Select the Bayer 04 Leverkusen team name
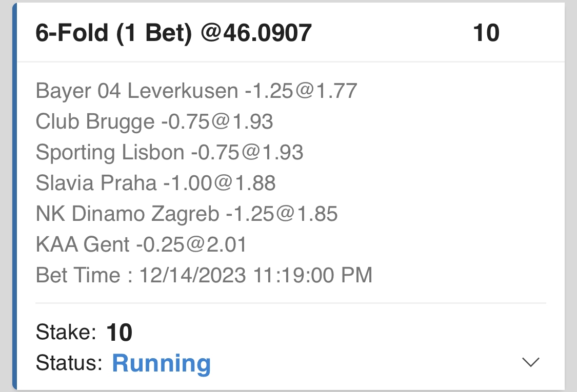This screenshot has width=577, height=392. [x=137, y=91]
